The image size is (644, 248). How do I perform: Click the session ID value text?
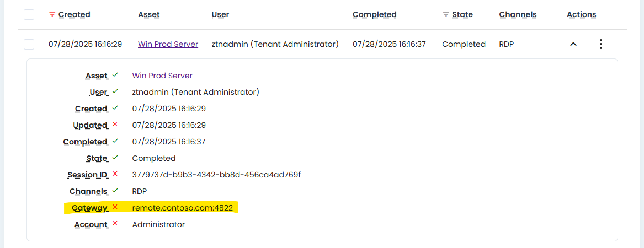(216, 175)
